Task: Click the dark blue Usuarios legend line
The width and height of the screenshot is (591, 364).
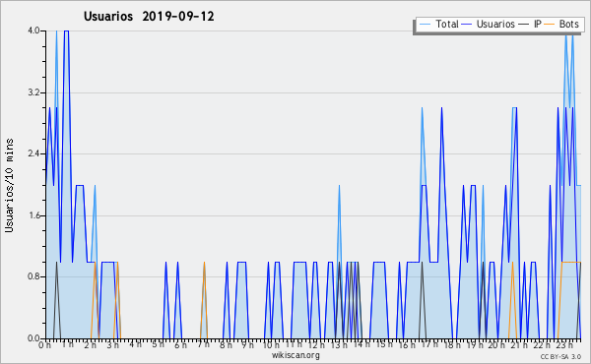Action: point(467,25)
